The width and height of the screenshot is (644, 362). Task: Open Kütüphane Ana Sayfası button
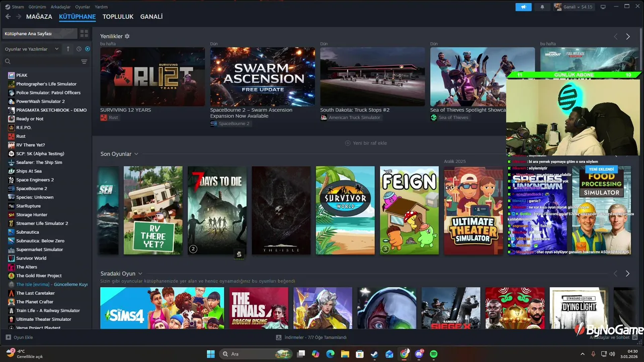click(x=39, y=34)
